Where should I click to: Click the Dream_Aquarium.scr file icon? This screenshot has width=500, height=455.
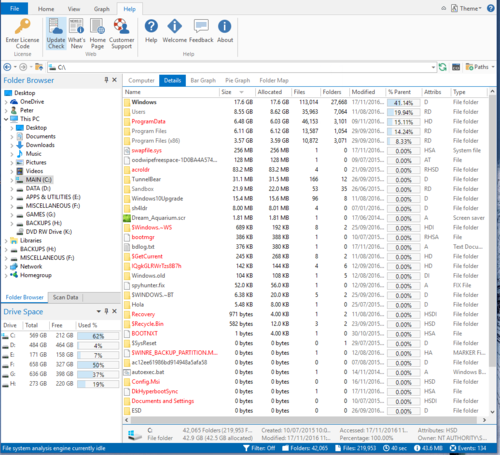click(x=127, y=218)
